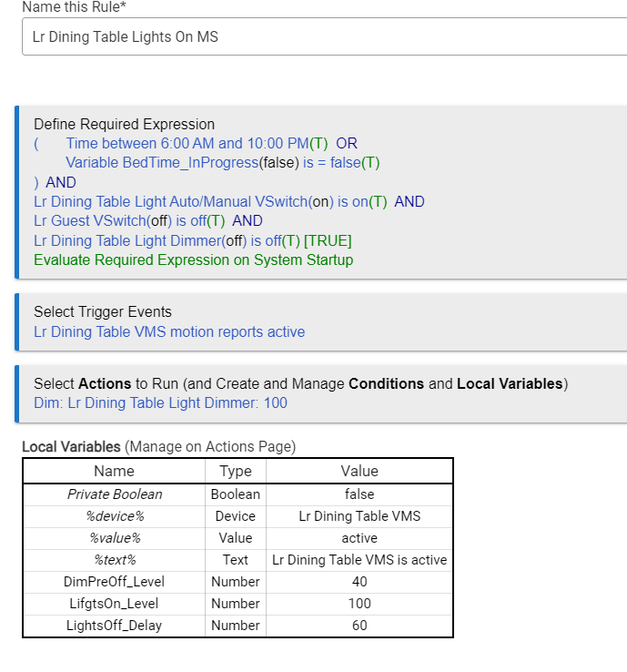Click the Dim Light Dimmer 100 action
This screenshot has width=627, height=672.
(160, 402)
